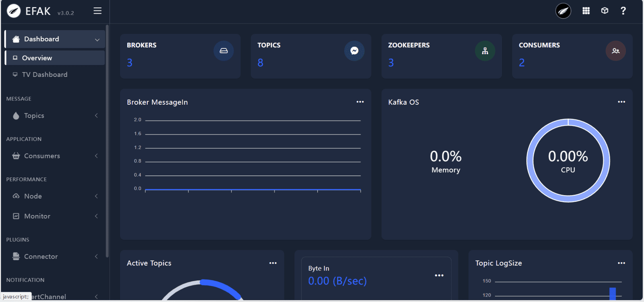Screen dimensions: 644x302
Task: Open the apps grid icon in header
Action: (586, 11)
